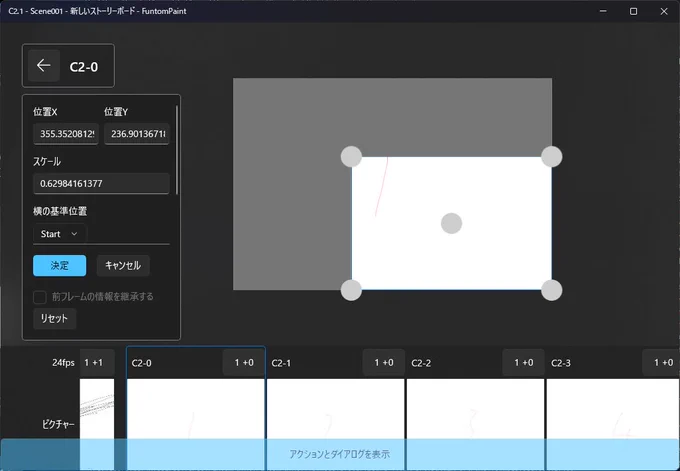680x471 pixels.
Task: Grab the top-right corner handle of the frame
Action: click(552, 157)
